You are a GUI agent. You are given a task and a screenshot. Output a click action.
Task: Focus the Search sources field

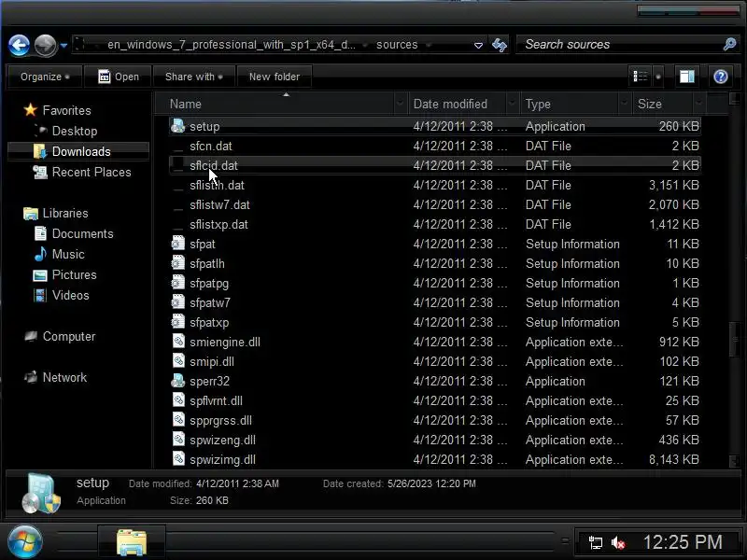click(619, 44)
